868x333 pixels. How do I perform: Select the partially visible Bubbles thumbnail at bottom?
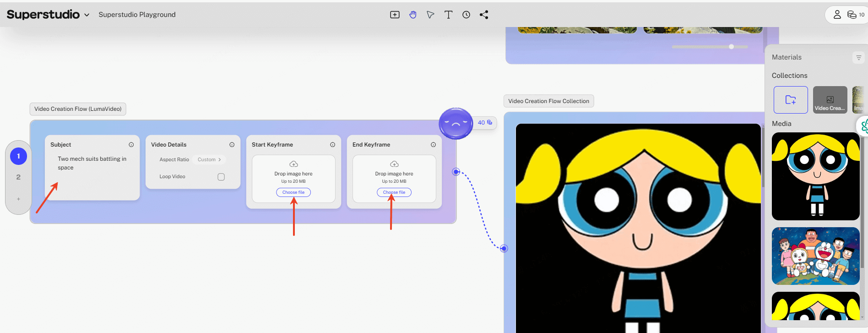[x=815, y=306]
